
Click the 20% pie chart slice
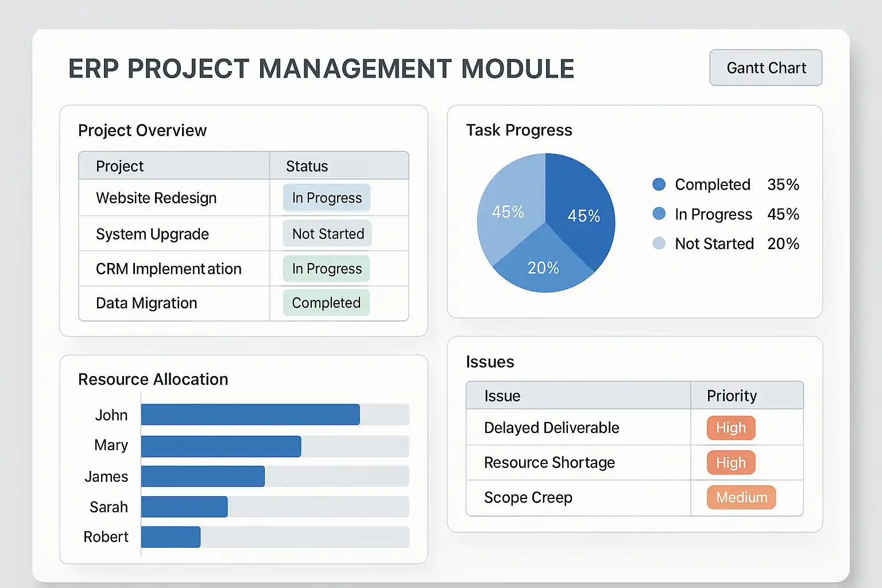[x=543, y=264]
